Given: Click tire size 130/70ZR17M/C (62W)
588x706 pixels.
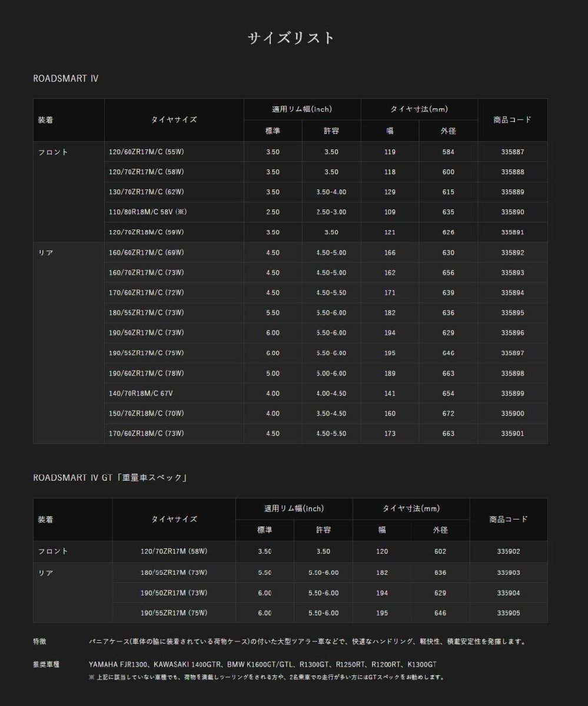Looking at the screenshot, I should 147,192.
